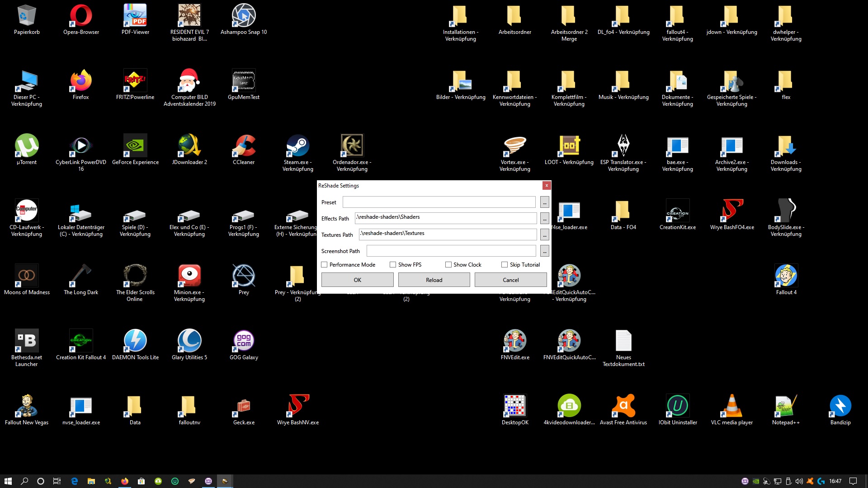Viewport: 868px width, 488px height.
Task: Open the FNVEdit.exe icon
Action: [514, 341]
